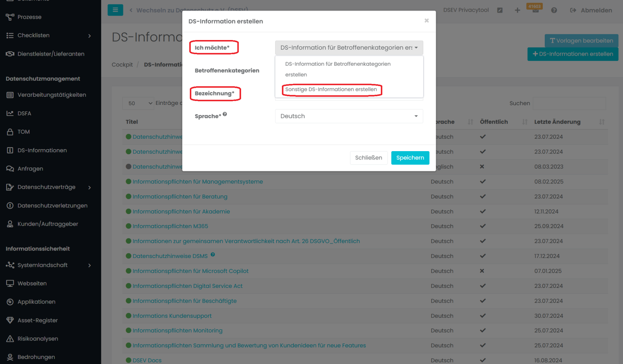Click the Suchen search field
This screenshot has height=364, width=623.
point(569,103)
